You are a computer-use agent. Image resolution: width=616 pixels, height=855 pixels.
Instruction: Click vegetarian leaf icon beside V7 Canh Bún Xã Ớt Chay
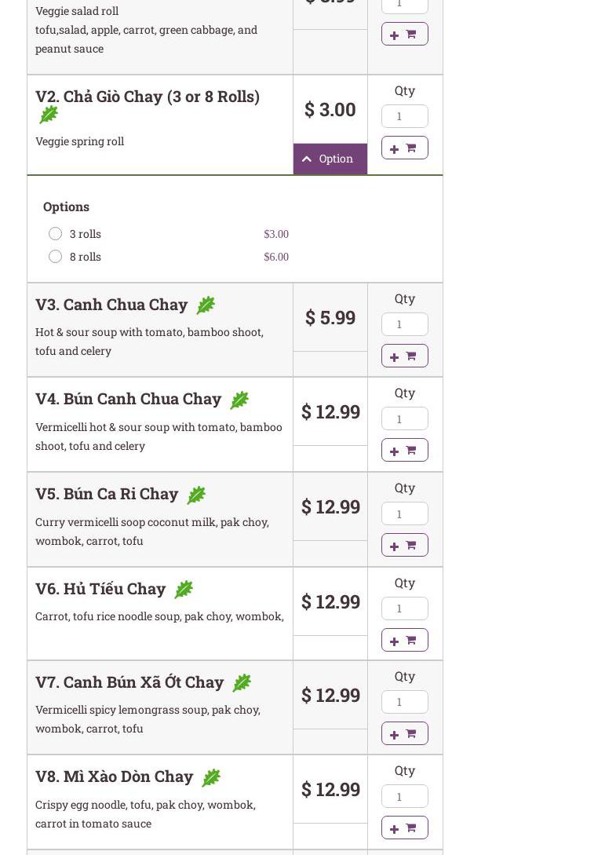pos(242,683)
